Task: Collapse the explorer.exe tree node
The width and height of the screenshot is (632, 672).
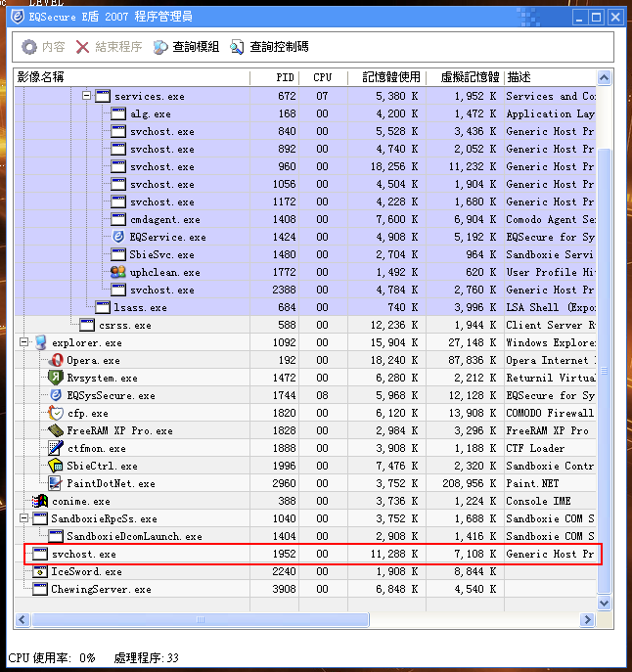Action: (x=24, y=342)
